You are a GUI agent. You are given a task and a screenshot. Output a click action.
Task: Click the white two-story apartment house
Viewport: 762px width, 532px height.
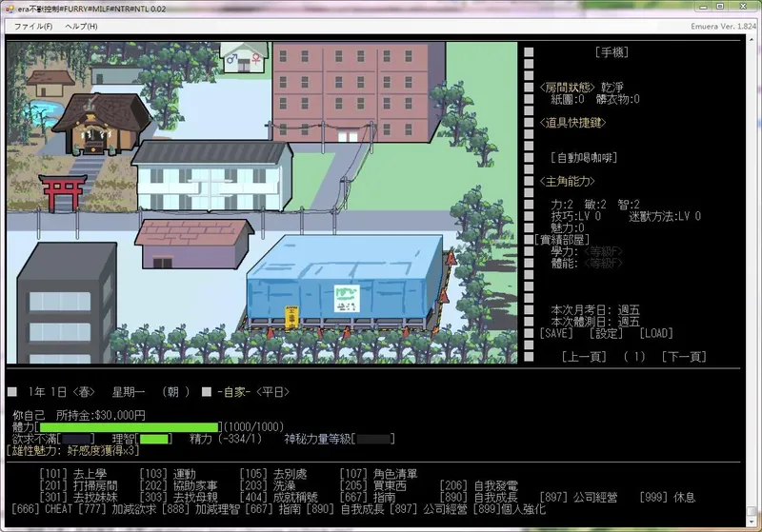coord(211,177)
